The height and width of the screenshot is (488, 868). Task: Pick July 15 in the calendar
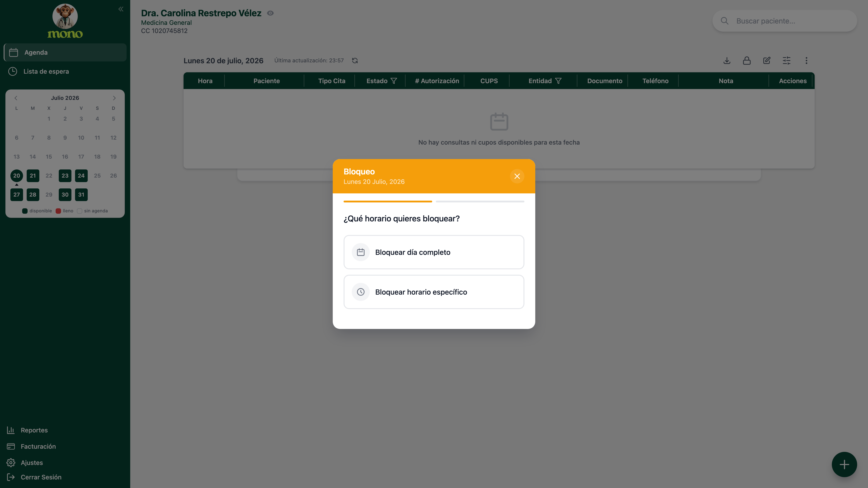click(49, 157)
